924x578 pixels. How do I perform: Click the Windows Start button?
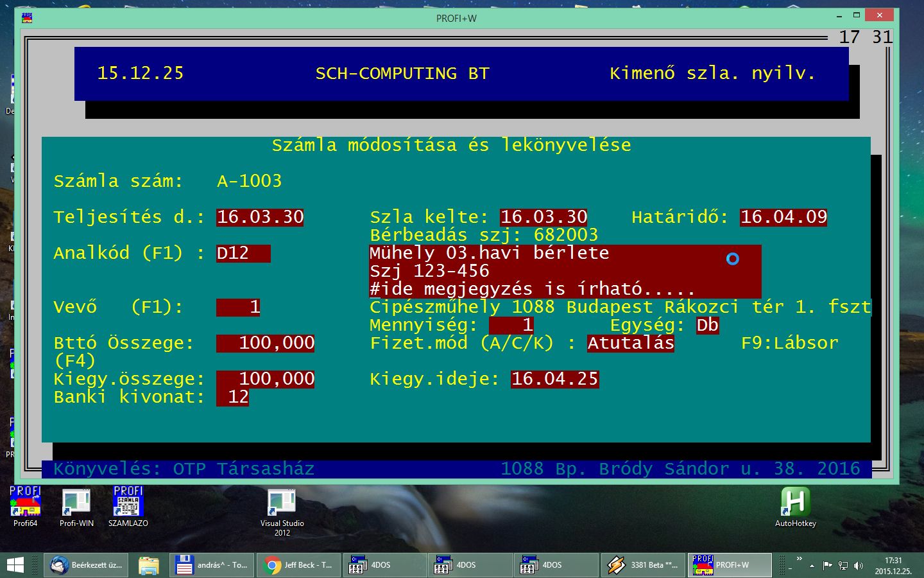15,565
